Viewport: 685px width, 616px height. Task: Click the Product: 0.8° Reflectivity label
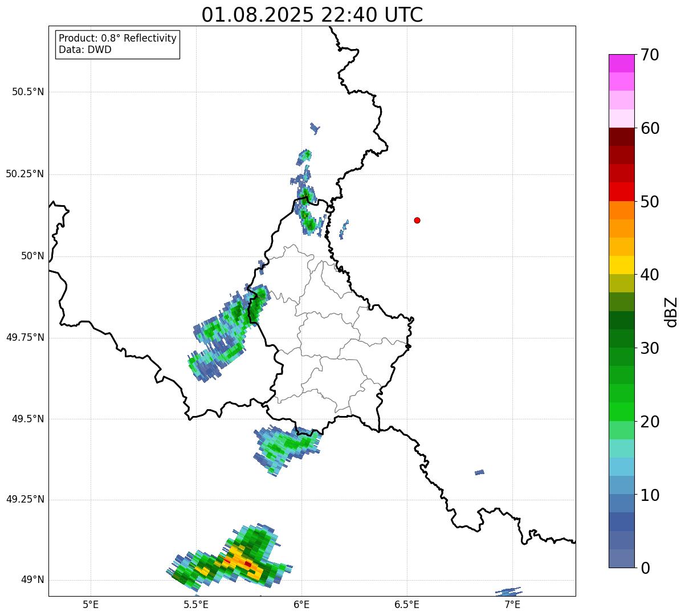118,38
